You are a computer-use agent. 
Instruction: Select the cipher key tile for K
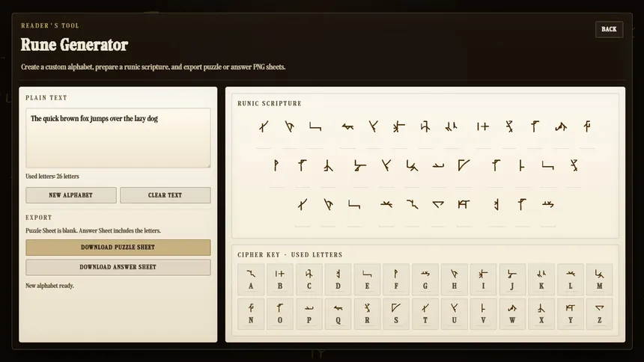tap(541, 280)
